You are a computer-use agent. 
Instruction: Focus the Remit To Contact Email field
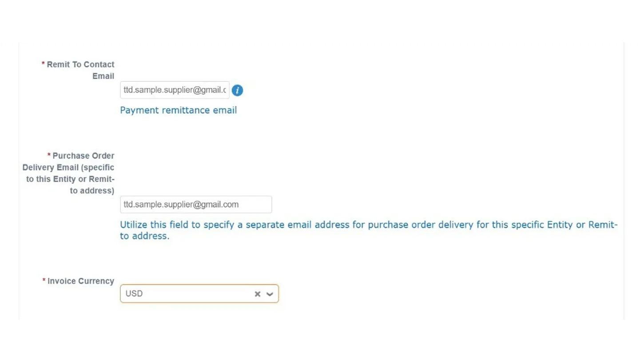pyautogui.click(x=175, y=90)
